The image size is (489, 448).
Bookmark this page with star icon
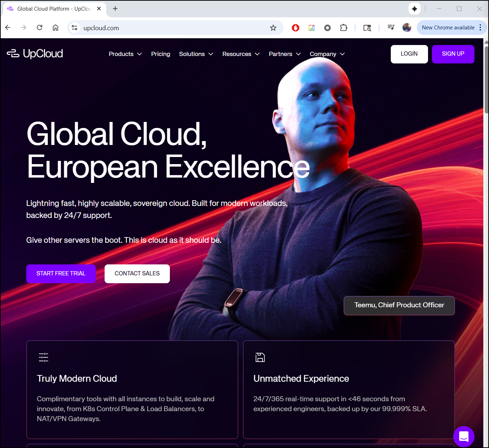click(x=273, y=28)
